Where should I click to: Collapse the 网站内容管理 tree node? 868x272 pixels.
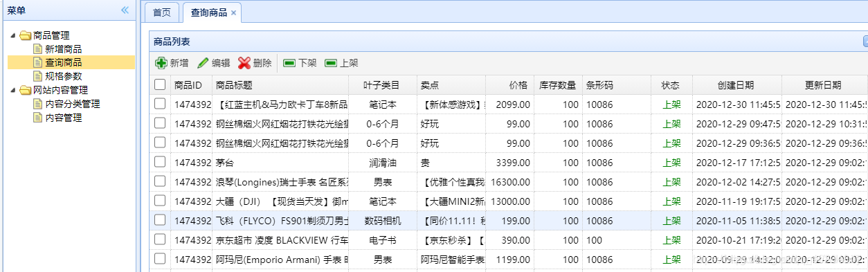pyautogui.click(x=13, y=90)
